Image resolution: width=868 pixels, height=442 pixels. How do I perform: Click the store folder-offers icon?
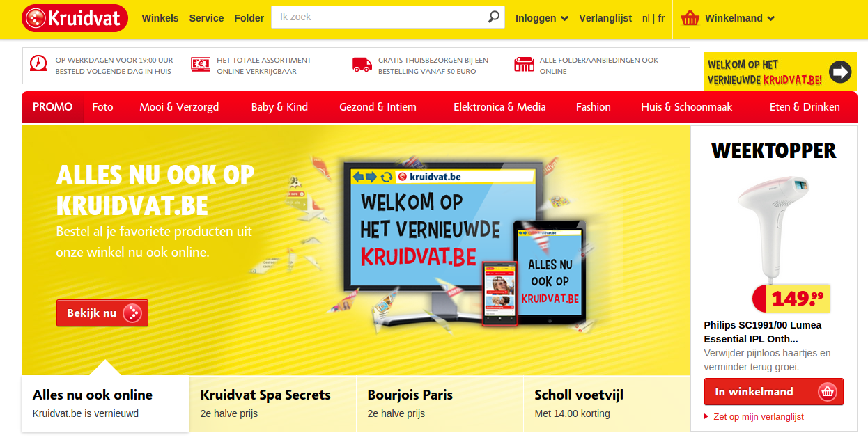524,65
